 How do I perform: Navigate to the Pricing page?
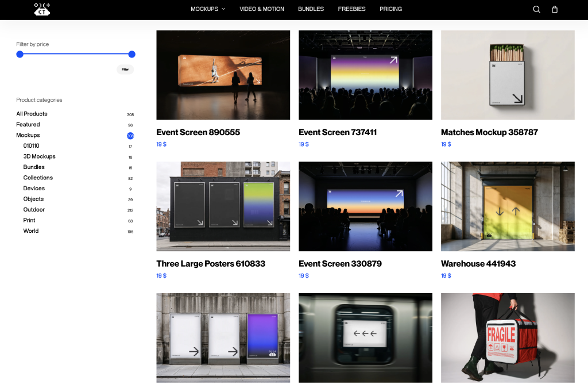tap(390, 9)
